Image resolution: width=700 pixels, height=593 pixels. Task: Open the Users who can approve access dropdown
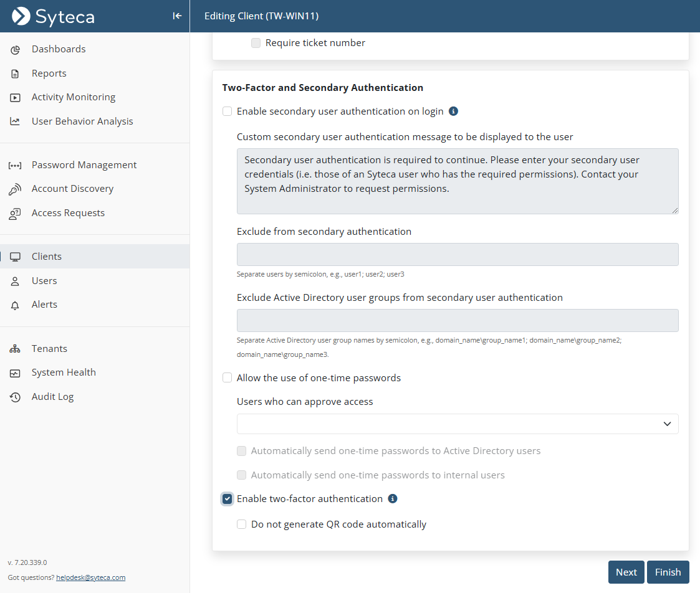click(x=458, y=424)
